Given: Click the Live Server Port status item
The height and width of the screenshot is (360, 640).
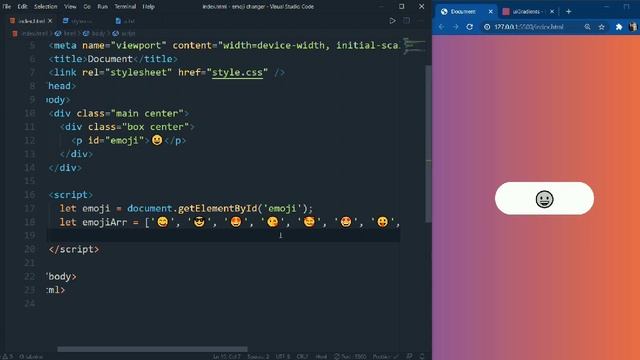Looking at the screenshot, I should pos(350,356).
